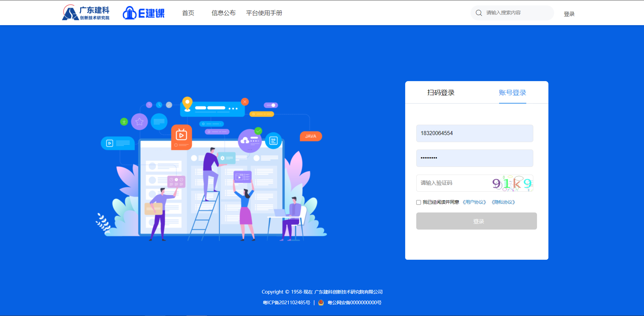
Task: Click the police badge icon in footer
Action: tap(321, 303)
